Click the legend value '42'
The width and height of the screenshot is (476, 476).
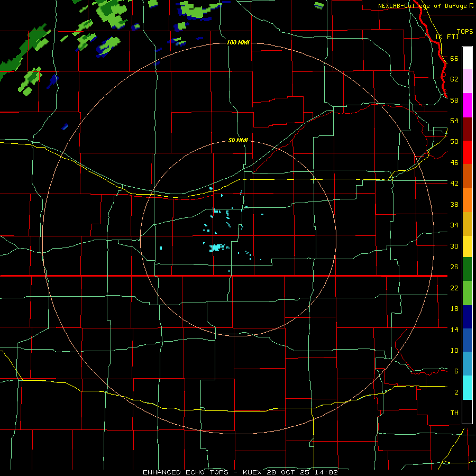click(454, 183)
